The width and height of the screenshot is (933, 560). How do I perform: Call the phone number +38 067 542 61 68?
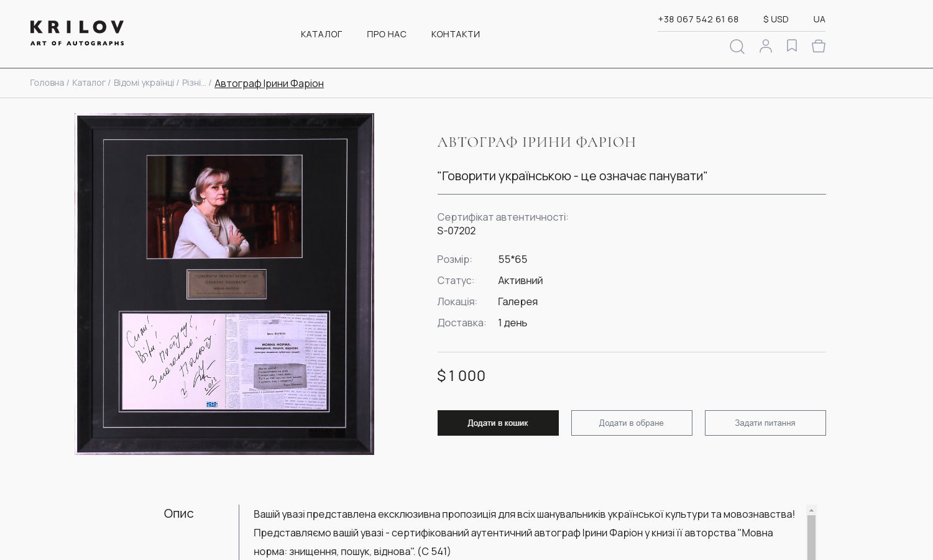(698, 19)
